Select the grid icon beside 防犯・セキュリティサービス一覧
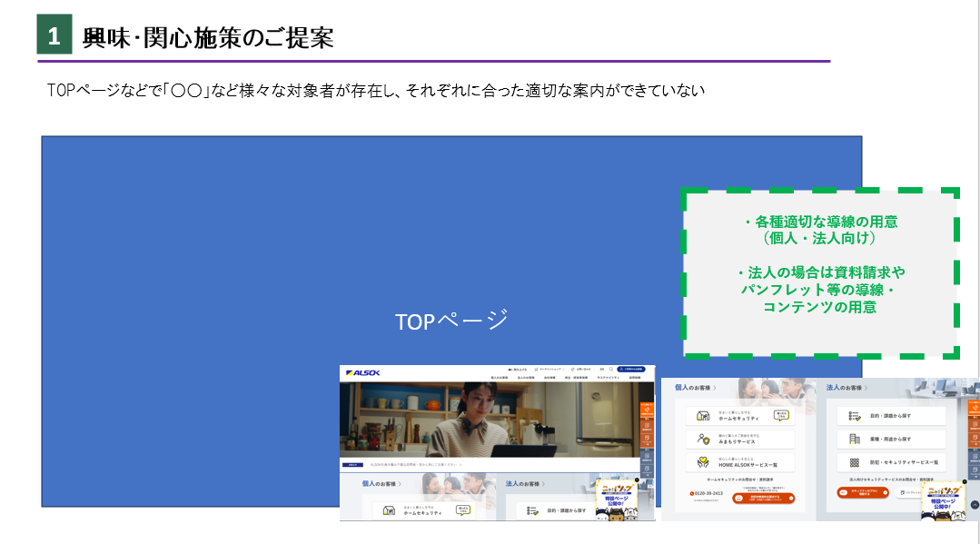This screenshot has height=544, width=980. [854, 462]
